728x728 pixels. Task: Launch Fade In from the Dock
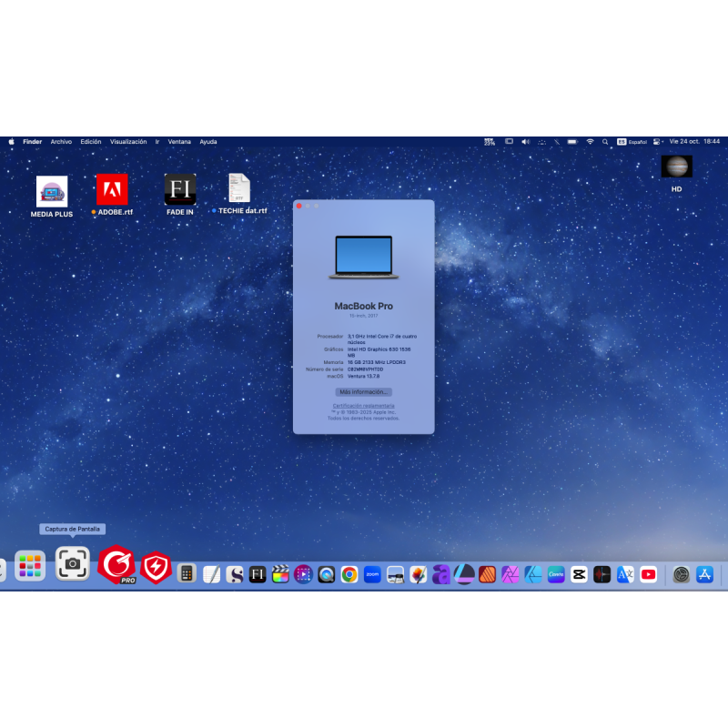point(258,575)
